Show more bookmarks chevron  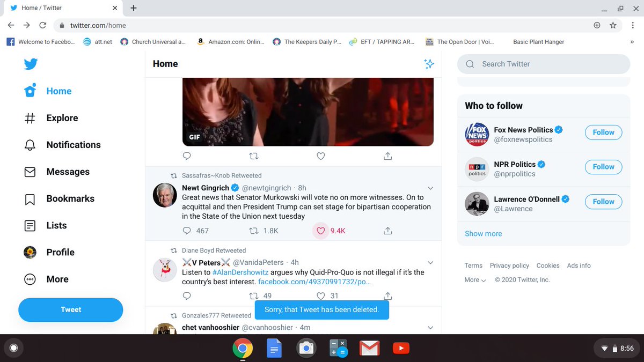pyautogui.click(x=632, y=42)
